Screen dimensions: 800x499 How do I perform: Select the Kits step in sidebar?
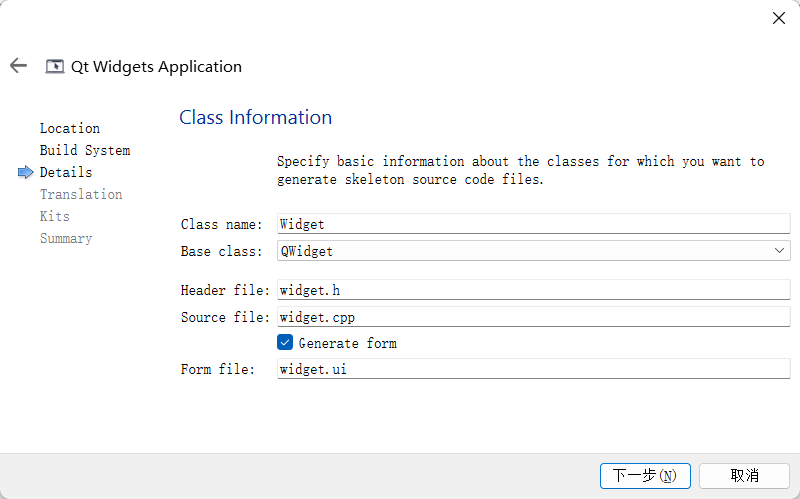(x=55, y=216)
